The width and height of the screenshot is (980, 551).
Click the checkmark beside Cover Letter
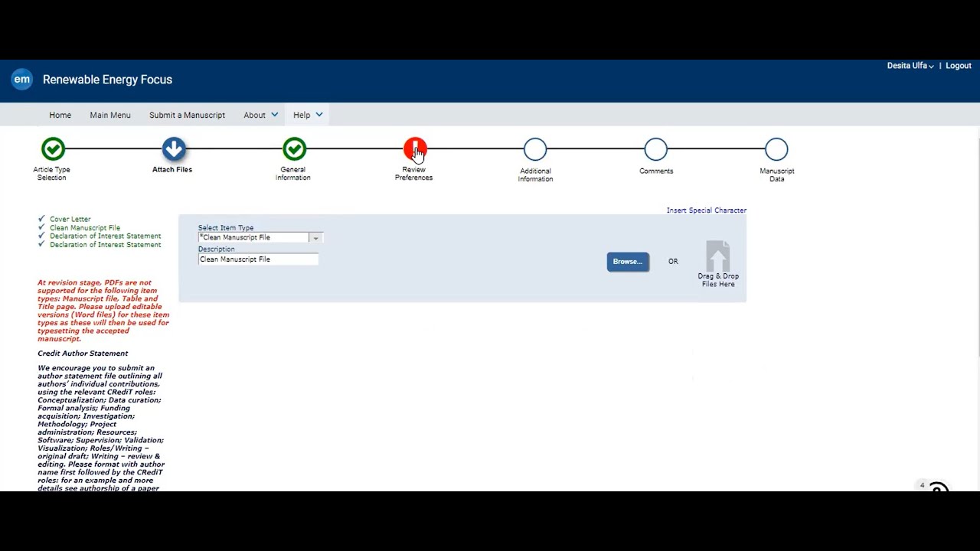pos(41,219)
